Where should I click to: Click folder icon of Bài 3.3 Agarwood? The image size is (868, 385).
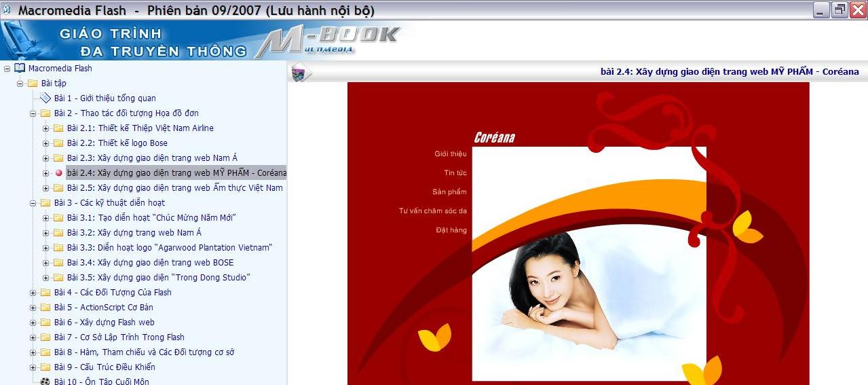(x=58, y=248)
